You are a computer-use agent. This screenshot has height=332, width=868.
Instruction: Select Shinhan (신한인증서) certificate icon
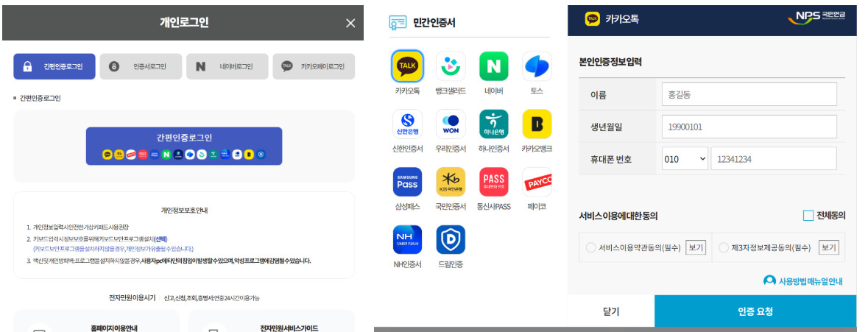point(407,124)
